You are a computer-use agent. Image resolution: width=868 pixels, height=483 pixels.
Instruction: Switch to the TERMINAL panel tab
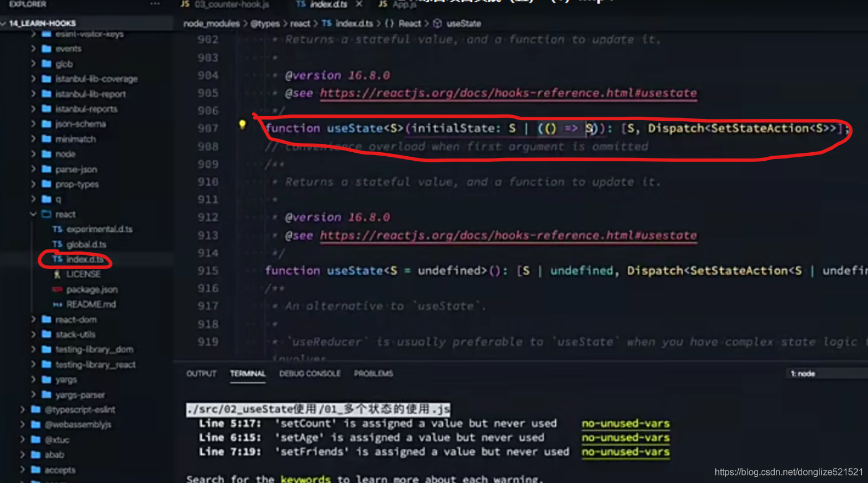248,374
